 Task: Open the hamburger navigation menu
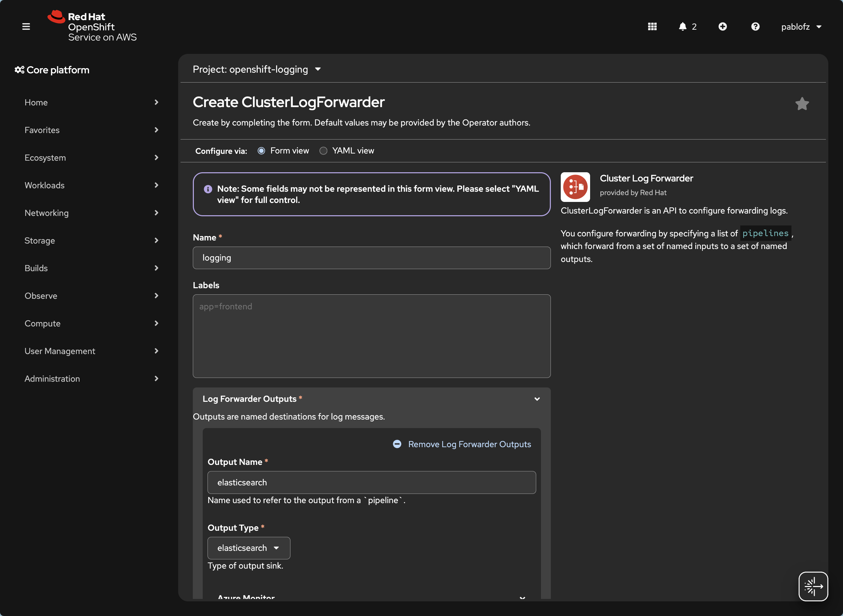(26, 27)
